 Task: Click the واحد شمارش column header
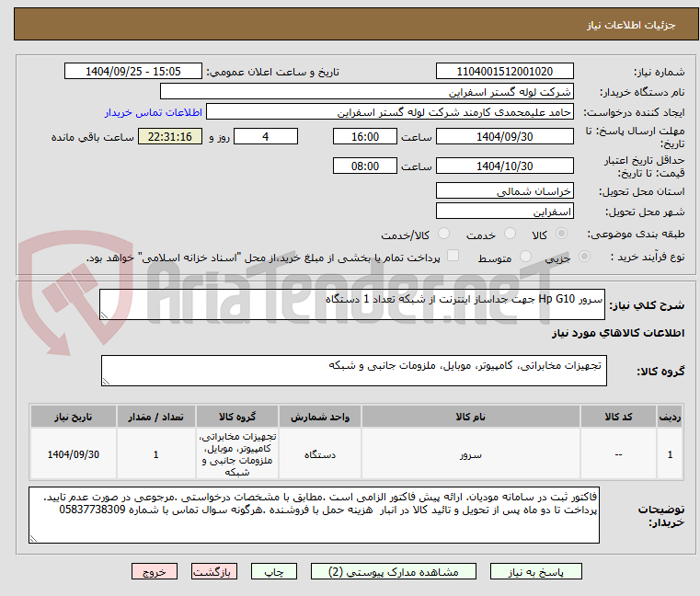319,417
